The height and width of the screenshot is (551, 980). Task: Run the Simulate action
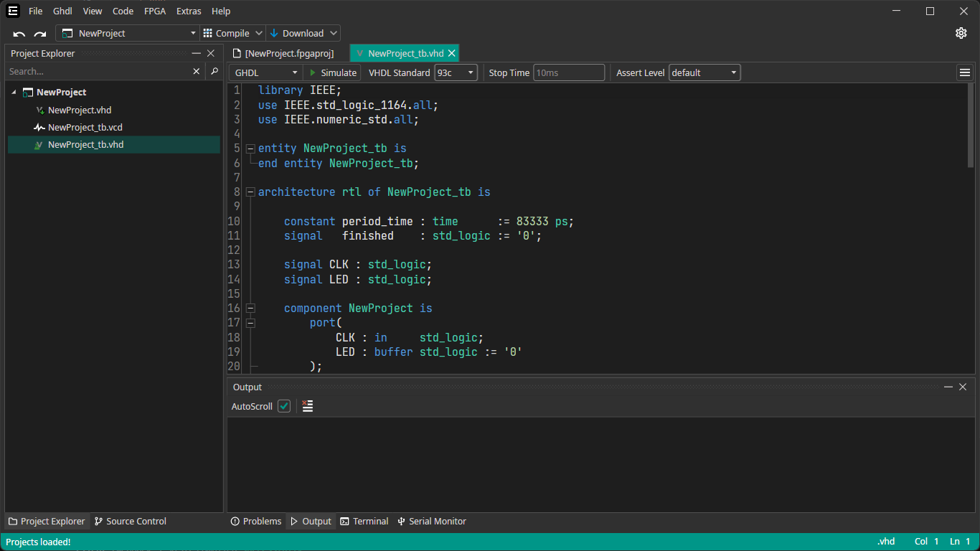point(332,72)
